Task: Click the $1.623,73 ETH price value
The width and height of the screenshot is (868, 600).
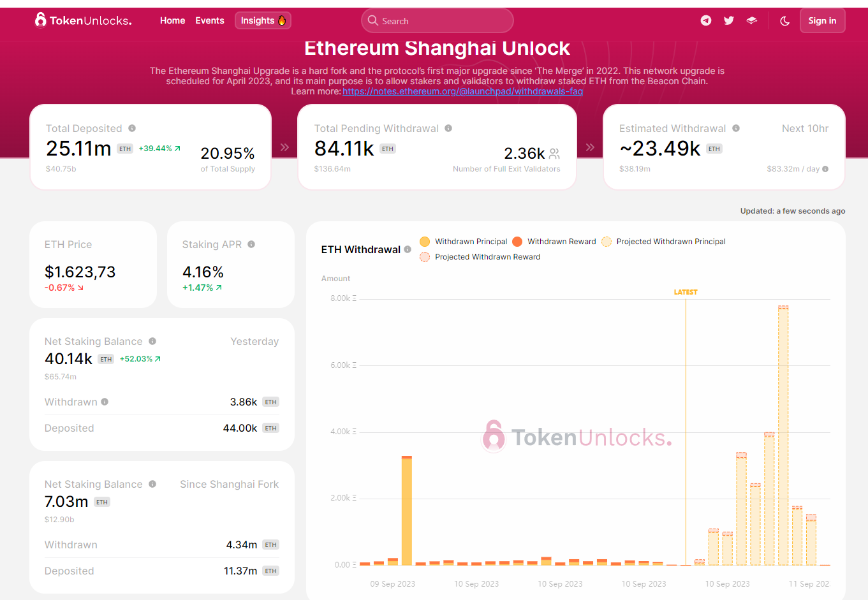Action: coord(80,272)
